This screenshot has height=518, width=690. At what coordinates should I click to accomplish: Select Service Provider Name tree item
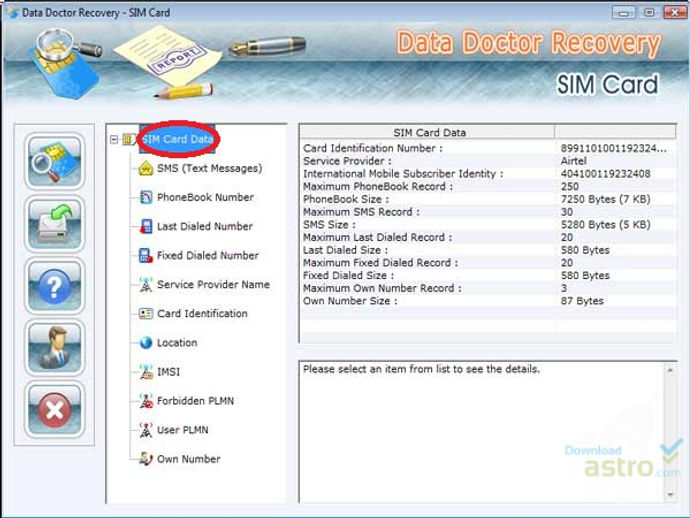tap(213, 284)
